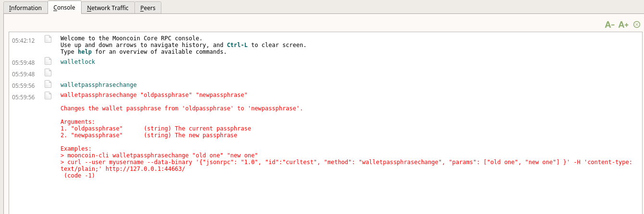This screenshot has width=644, height=214.
Task: Open the Peers tab
Action: click(148, 8)
